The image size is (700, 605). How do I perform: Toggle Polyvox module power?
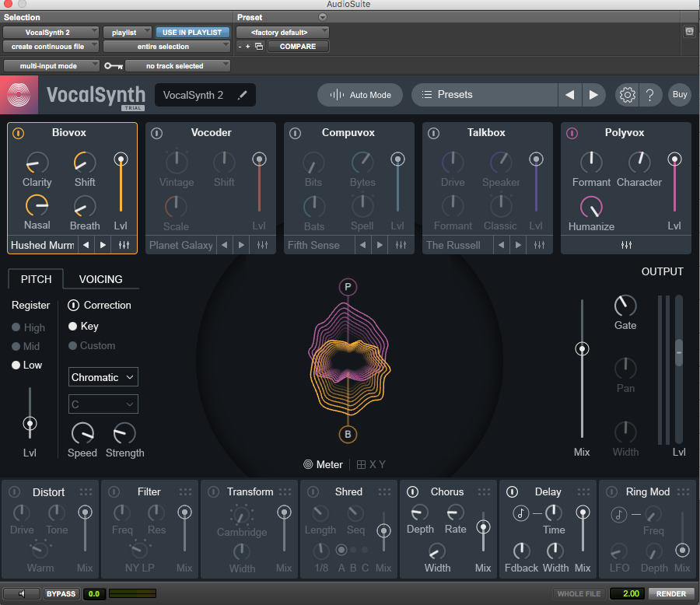[572, 133]
